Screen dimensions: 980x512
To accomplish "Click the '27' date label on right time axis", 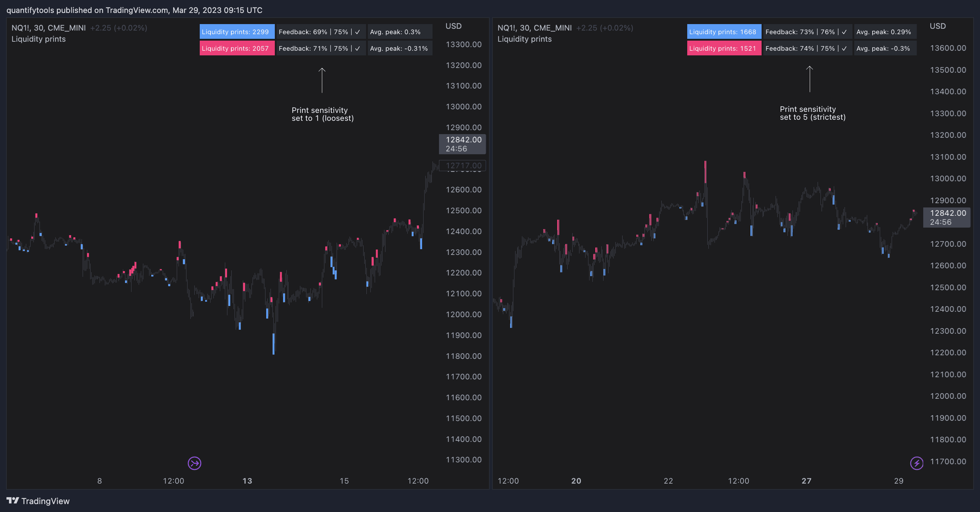I will [x=806, y=481].
